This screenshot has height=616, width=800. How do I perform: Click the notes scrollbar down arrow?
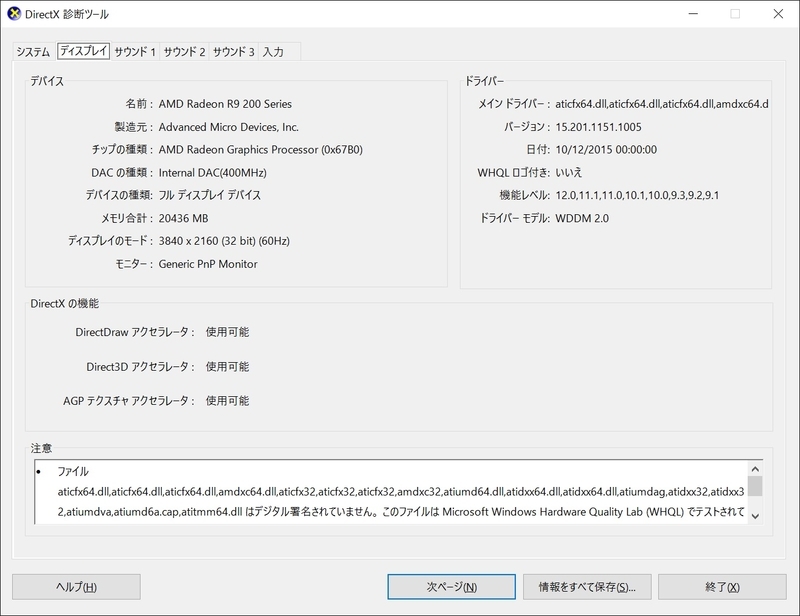tap(756, 516)
